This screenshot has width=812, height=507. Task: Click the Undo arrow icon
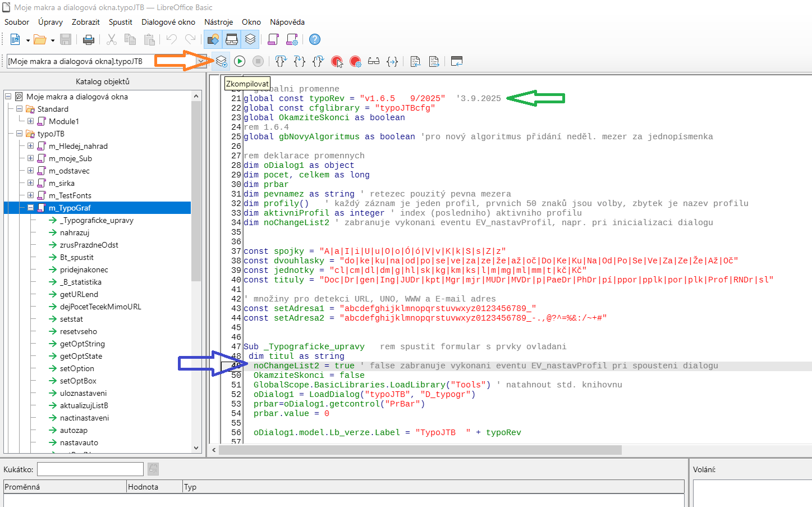click(x=172, y=39)
